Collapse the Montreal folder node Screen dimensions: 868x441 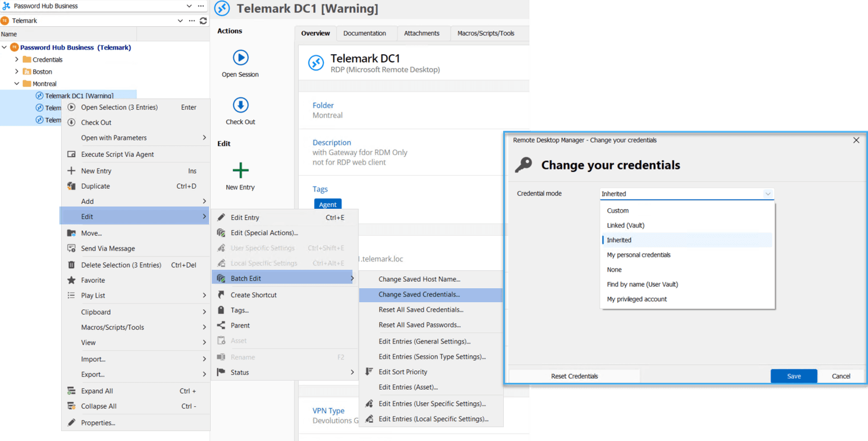point(17,84)
